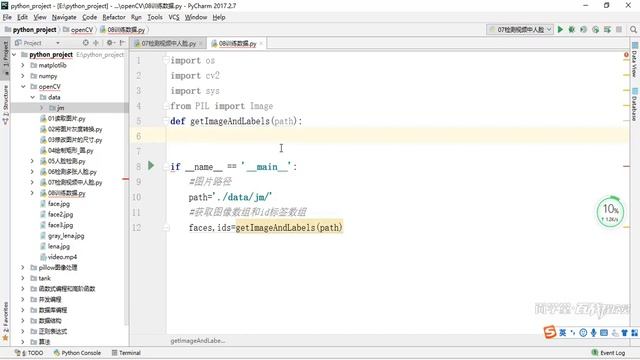640x360 pixels.
Task: Click the Collapse All icon in the Project panel header
Action: [96, 42]
